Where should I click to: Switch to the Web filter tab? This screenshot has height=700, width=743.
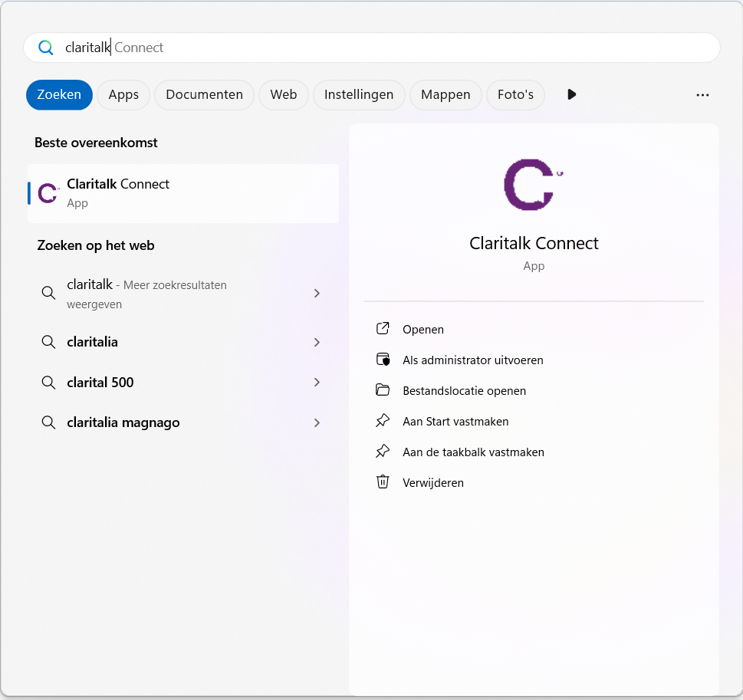pos(284,95)
